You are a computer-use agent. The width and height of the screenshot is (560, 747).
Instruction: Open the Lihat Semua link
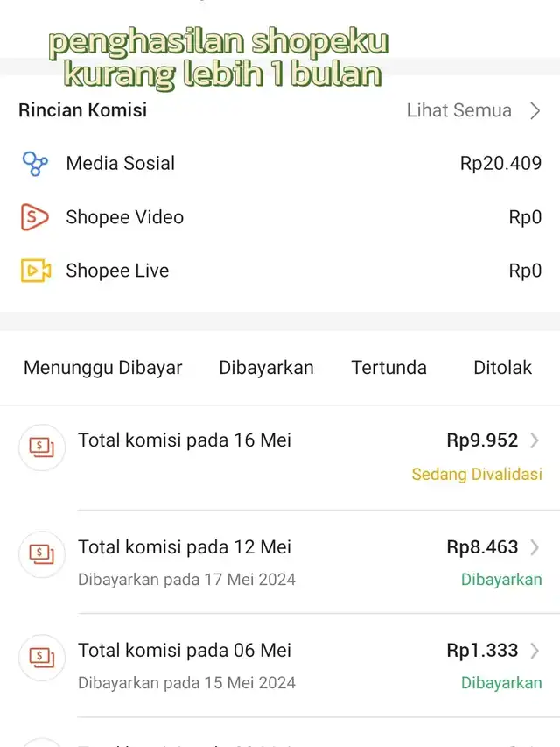tap(459, 110)
